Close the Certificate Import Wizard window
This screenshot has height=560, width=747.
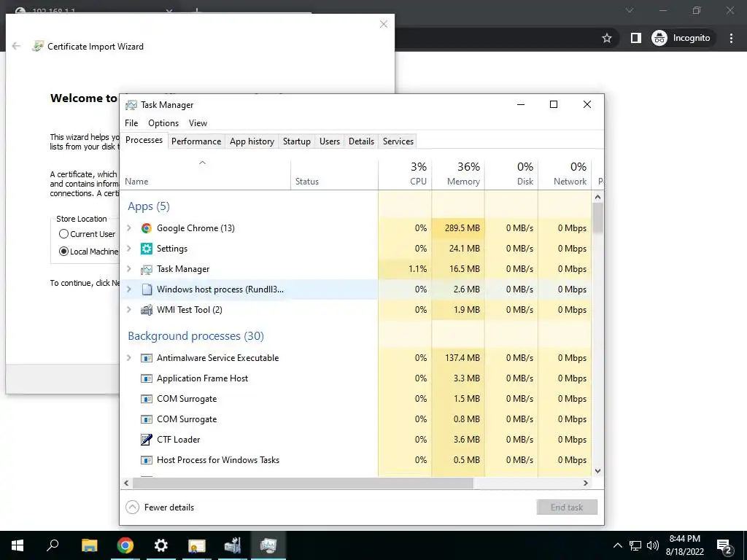point(384,24)
